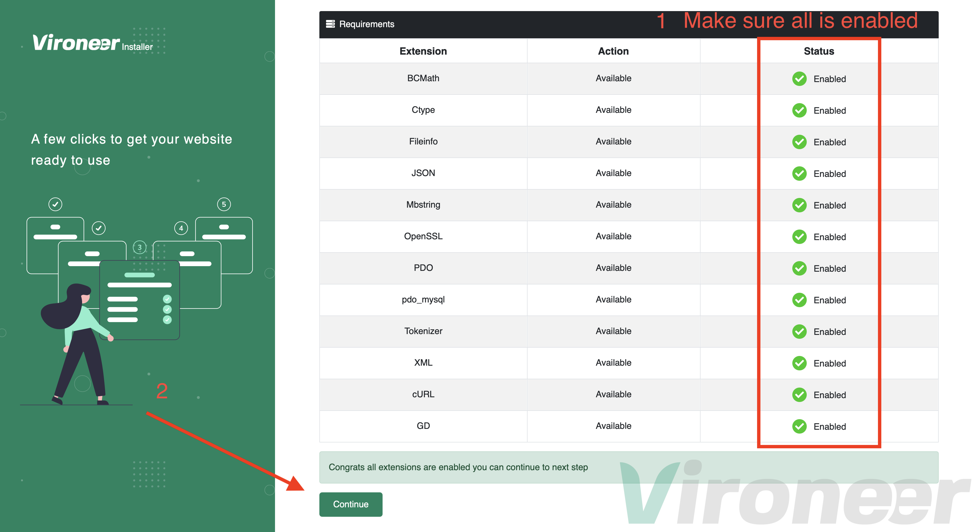Select the PDO extension cell
The height and width of the screenshot is (532, 980).
[x=423, y=268]
